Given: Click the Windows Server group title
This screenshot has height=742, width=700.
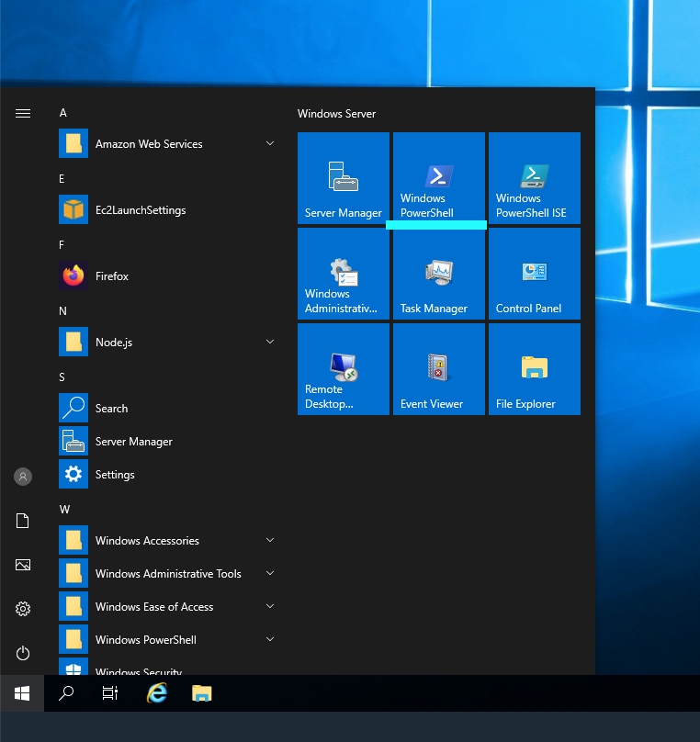Looking at the screenshot, I should coord(336,114).
